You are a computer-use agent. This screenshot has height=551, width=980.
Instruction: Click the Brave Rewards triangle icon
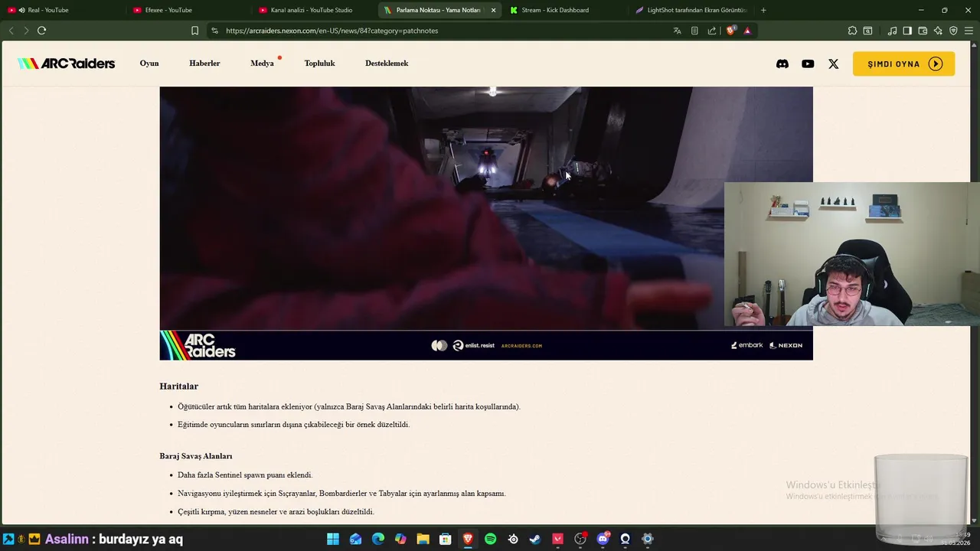click(x=747, y=31)
